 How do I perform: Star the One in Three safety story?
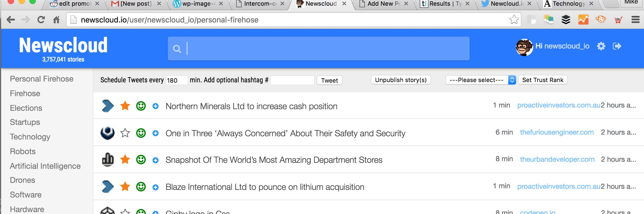125,133
